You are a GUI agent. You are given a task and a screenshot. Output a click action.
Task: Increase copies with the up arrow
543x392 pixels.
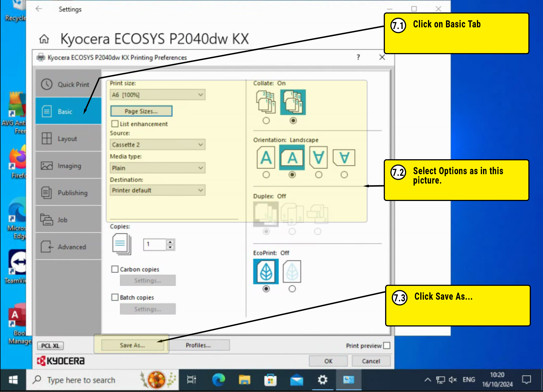(170, 242)
